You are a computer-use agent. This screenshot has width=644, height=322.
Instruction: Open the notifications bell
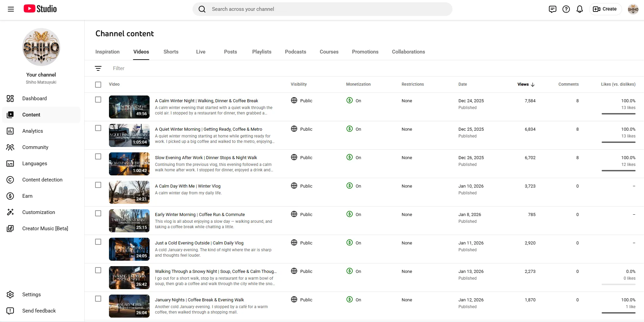click(580, 9)
